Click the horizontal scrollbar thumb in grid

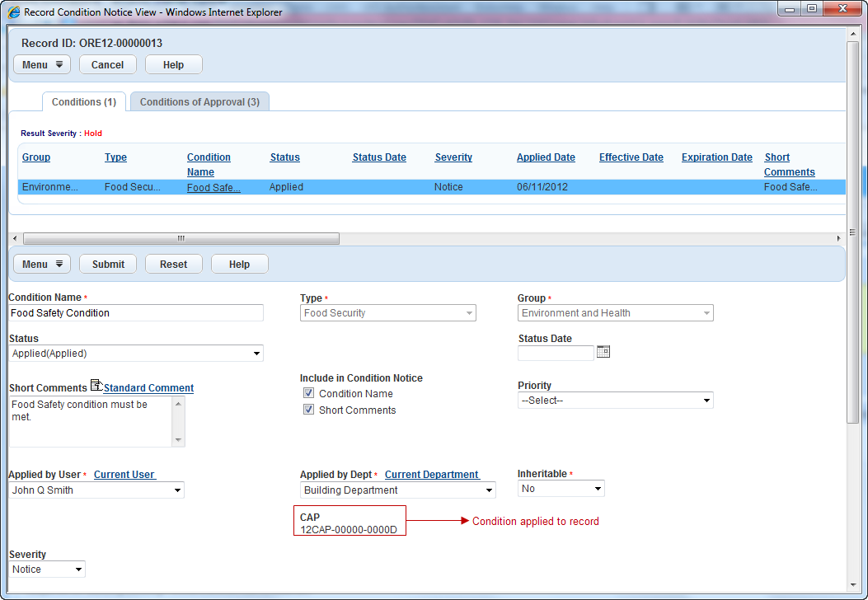(x=181, y=239)
